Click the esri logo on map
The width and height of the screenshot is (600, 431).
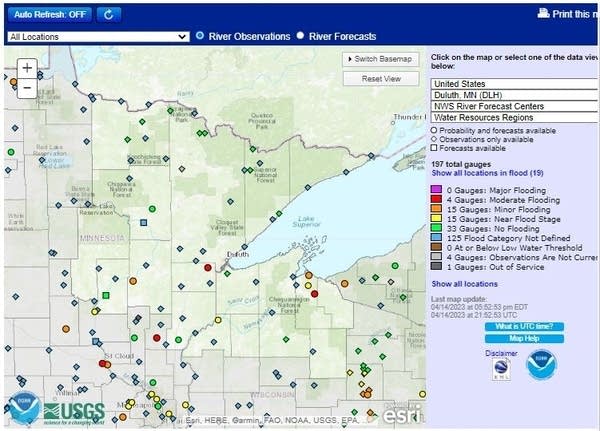coord(403,415)
